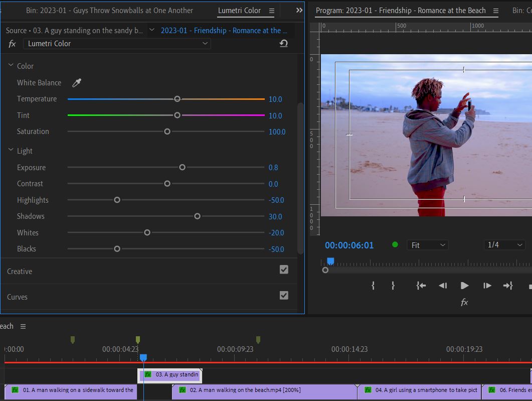The width and height of the screenshot is (532, 401).
Task: Expand the Curves section
Action: pyautogui.click(x=18, y=297)
